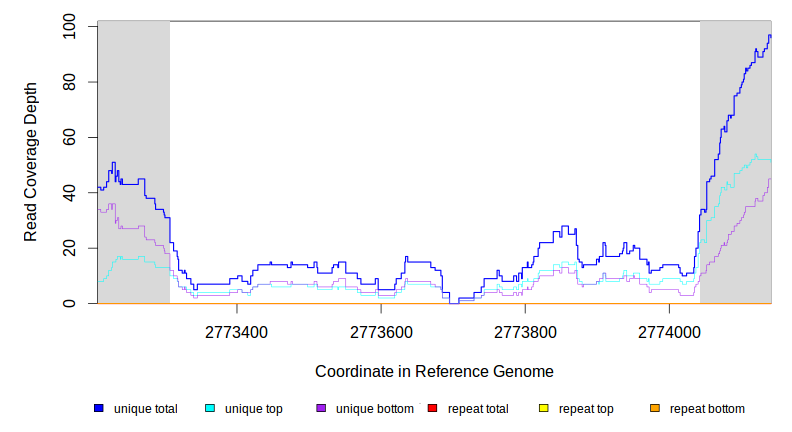Click the 'Coordinate in Reference Genome' axis title
This screenshot has width=792, height=432.
click(x=434, y=371)
